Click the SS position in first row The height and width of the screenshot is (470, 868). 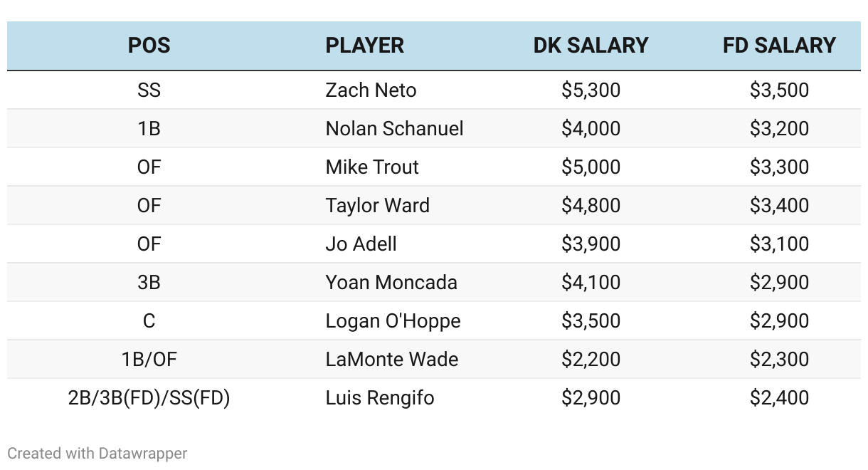(x=149, y=90)
